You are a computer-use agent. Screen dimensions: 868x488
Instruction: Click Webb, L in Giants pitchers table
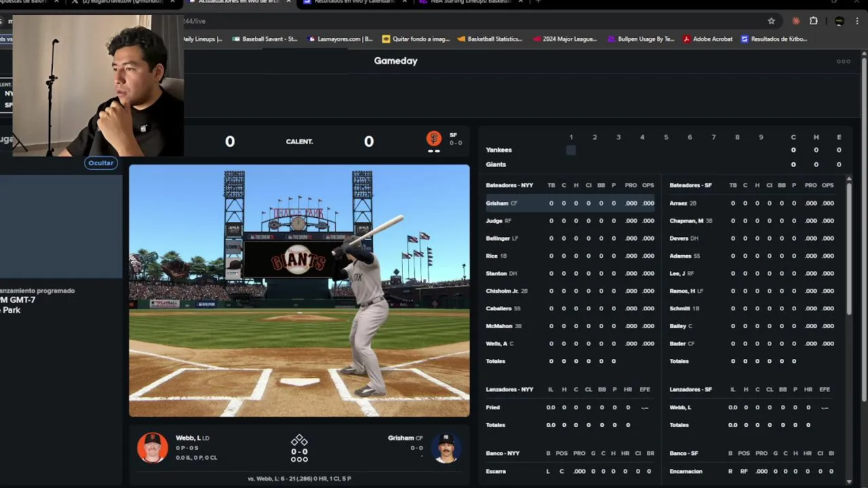680,407
